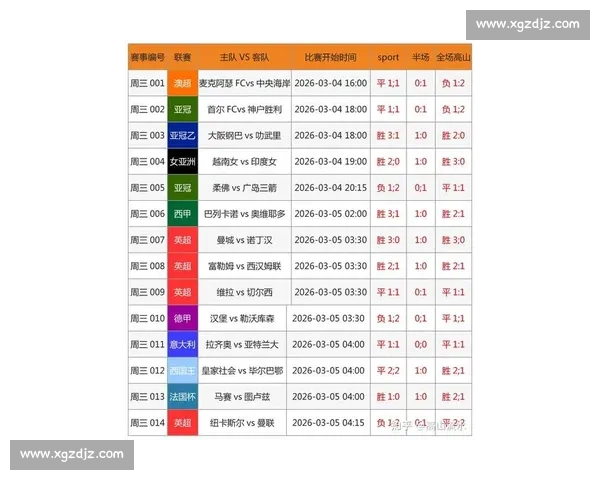Screen dimensions: 600x480
Task: Click 亚冠 league cell in row 002
Action: tap(183, 109)
